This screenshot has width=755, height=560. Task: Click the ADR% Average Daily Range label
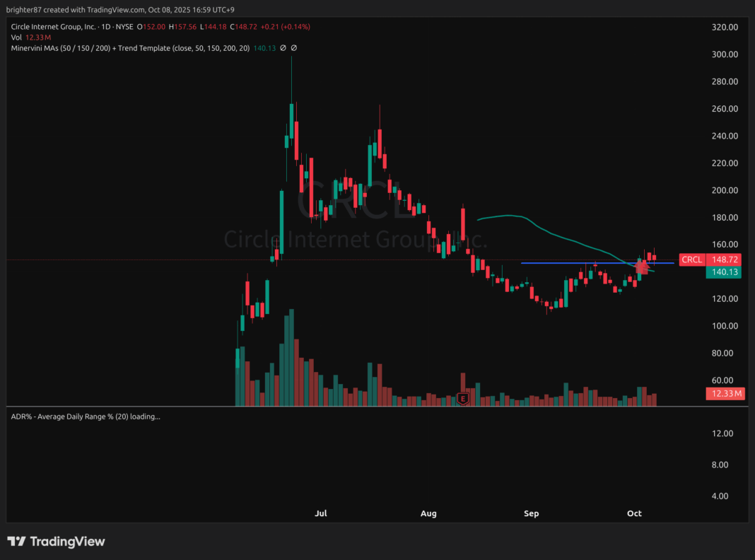pos(85,416)
